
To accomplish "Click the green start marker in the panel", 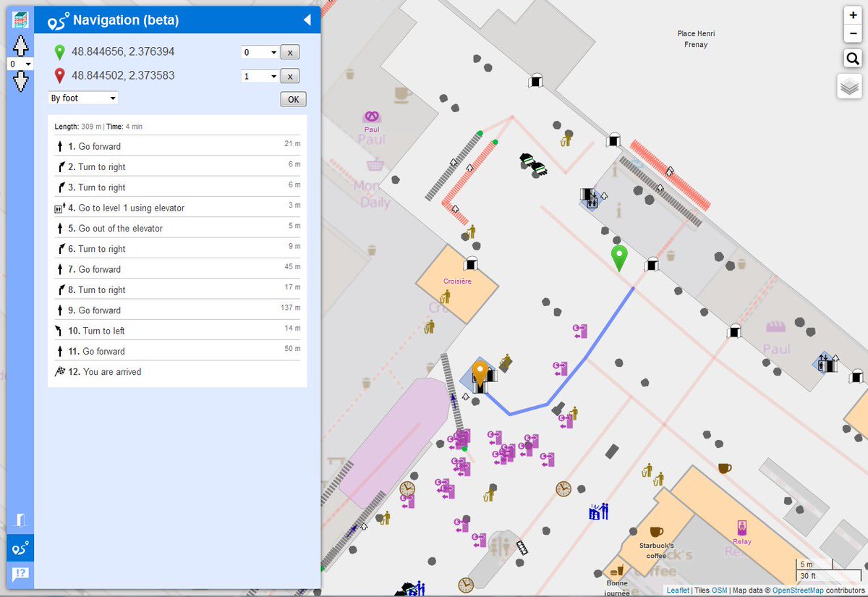I will (60, 53).
